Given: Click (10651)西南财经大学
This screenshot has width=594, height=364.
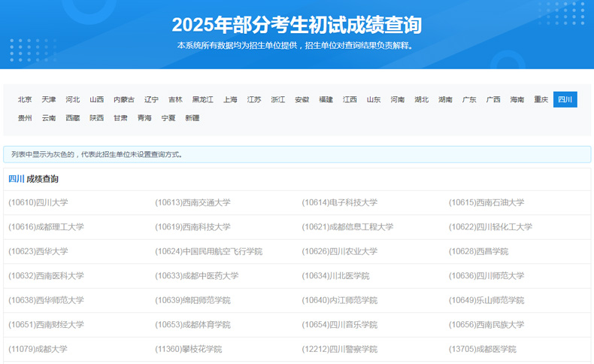Looking at the screenshot, I should [x=46, y=325].
